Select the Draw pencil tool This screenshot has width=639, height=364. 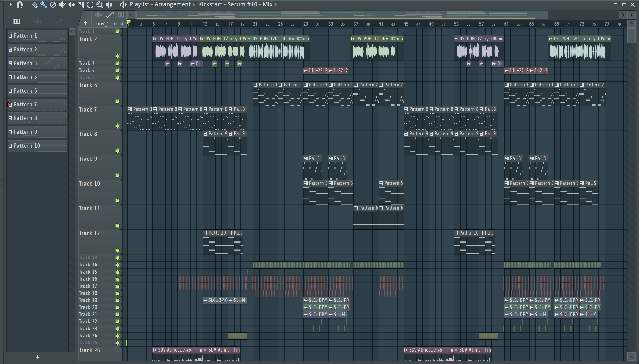coord(34,4)
